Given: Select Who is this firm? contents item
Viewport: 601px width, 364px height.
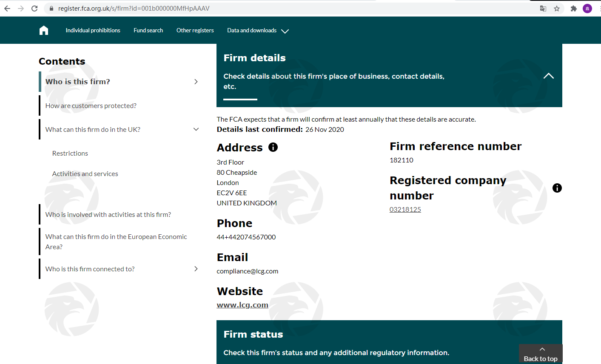Looking at the screenshot, I should [x=77, y=82].
